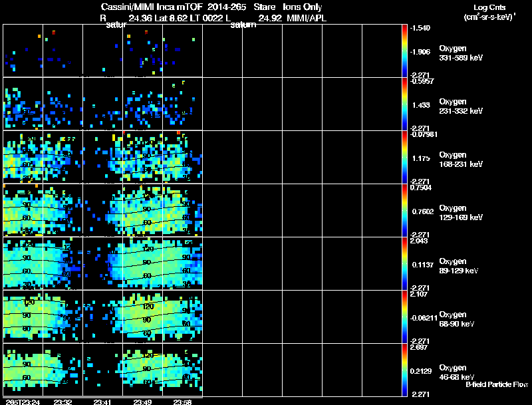Click the '-1.906' color scale midpoint value
The width and height of the screenshot is (532, 405).
pos(420,52)
